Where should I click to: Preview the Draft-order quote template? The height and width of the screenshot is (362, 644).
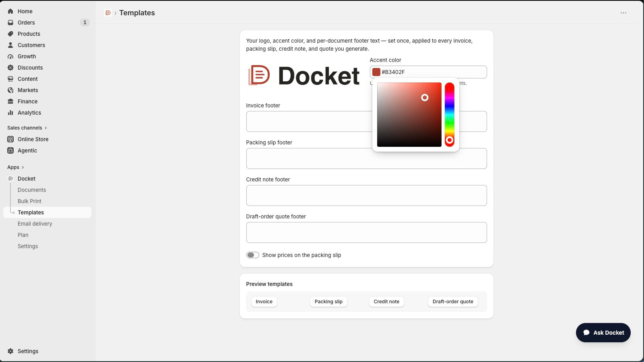pyautogui.click(x=453, y=302)
